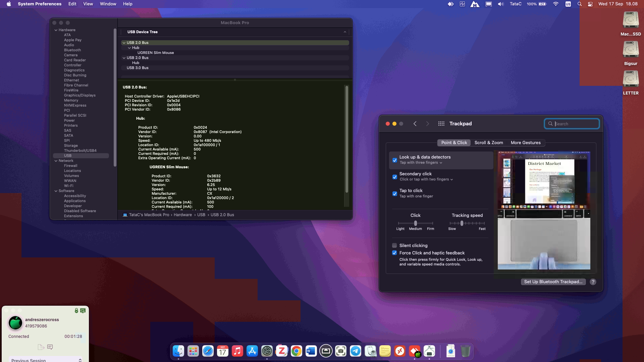The width and height of the screenshot is (644, 362).
Task: Switch to the Scroll & Zoom tab
Action: click(x=488, y=142)
